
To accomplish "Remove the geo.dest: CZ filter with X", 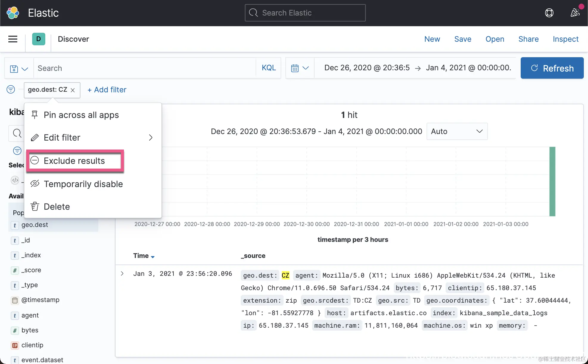I will (x=73, y=90).
